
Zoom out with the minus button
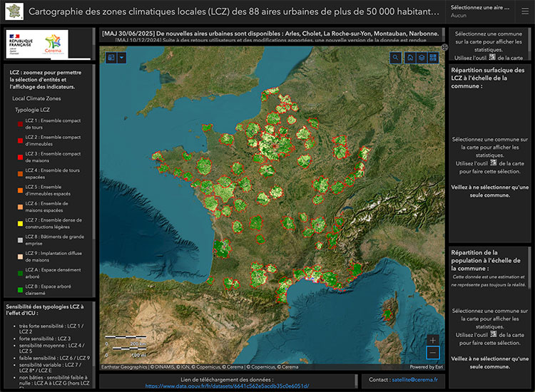[x=432, y=353]
